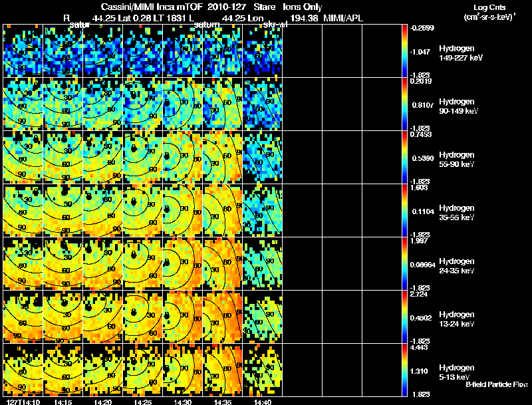Click the Hydrogen 149-227 keV panel at 14:10
This screenshot has width=532, height=405.
[x=23, y=51]
